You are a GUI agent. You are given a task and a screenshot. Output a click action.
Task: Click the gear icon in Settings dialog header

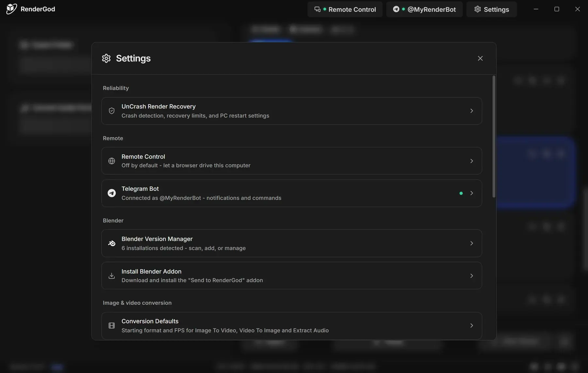click(x=106, y=58)
